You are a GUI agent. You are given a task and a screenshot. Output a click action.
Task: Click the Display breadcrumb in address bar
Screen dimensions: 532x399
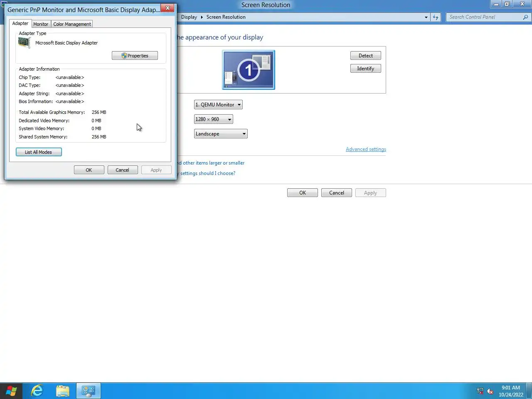pos(189,17)
